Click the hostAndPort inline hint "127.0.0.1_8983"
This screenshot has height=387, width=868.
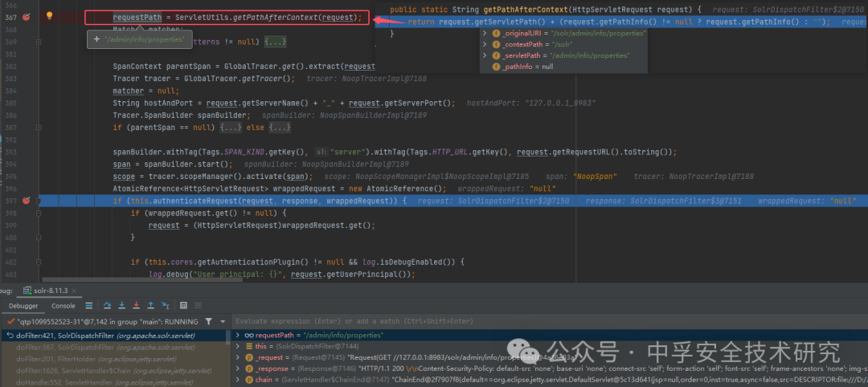click(531, 103)
